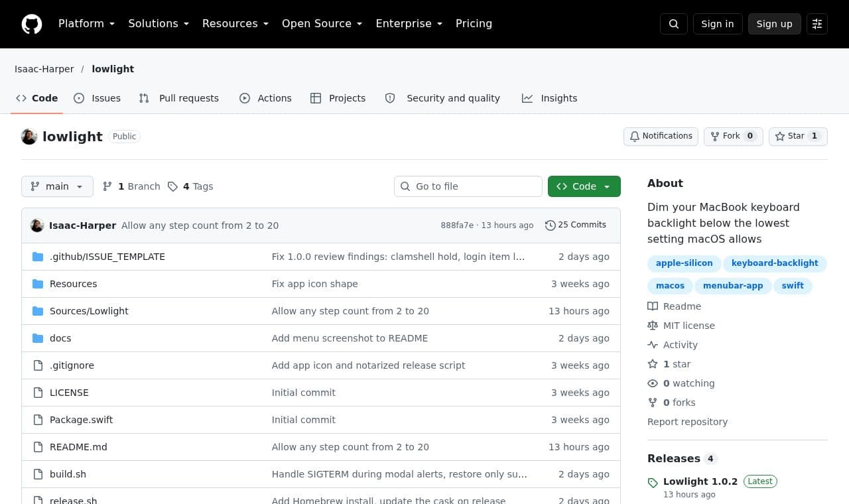Click file icon for README.md

point(38,447)
